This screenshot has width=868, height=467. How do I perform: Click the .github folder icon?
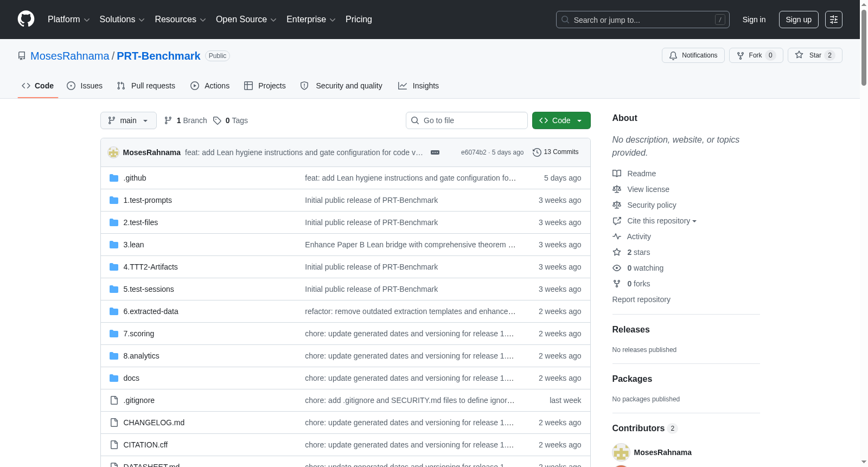114,178
